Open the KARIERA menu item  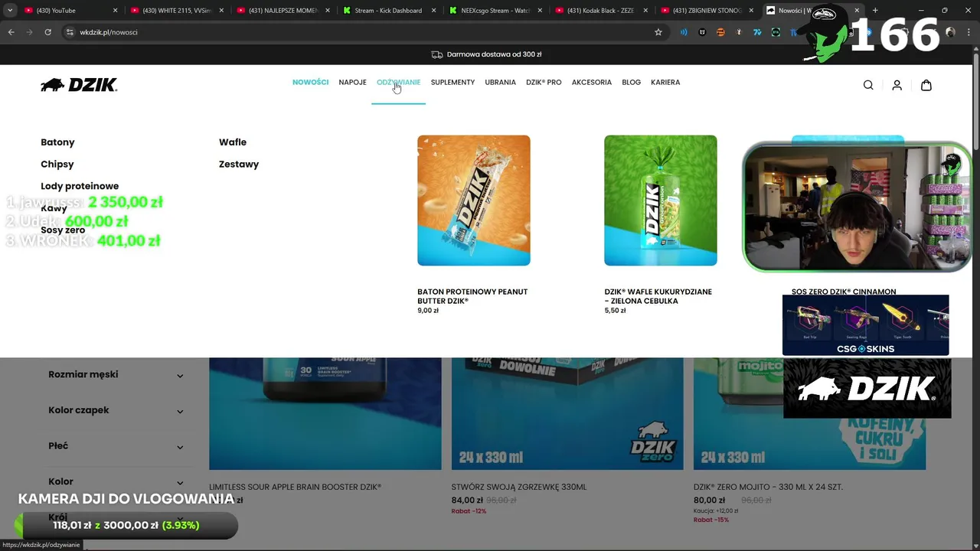tap(665, 82)
